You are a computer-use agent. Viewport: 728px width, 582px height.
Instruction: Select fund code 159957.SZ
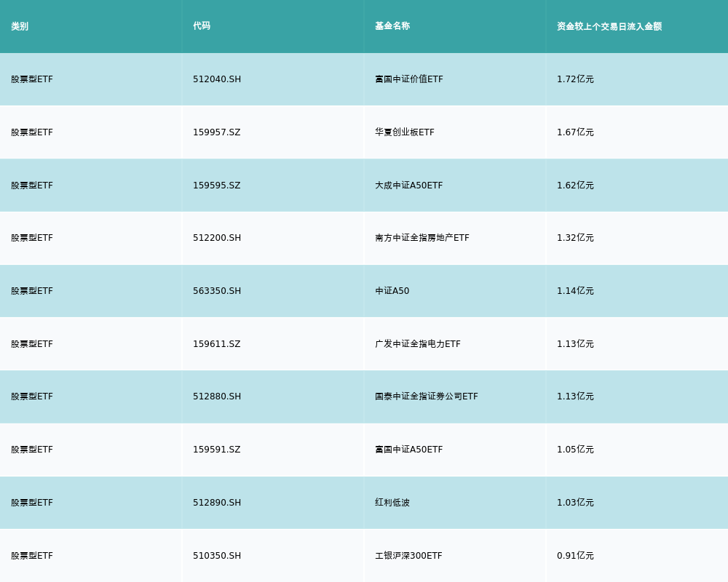click(217, 132)
